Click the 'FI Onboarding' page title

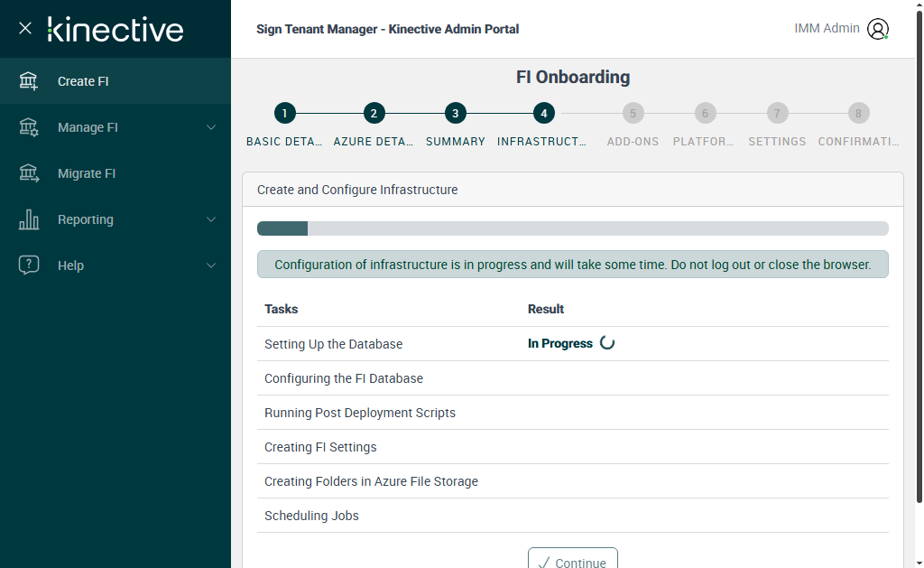pyautogui.click(x=573, y=77)
